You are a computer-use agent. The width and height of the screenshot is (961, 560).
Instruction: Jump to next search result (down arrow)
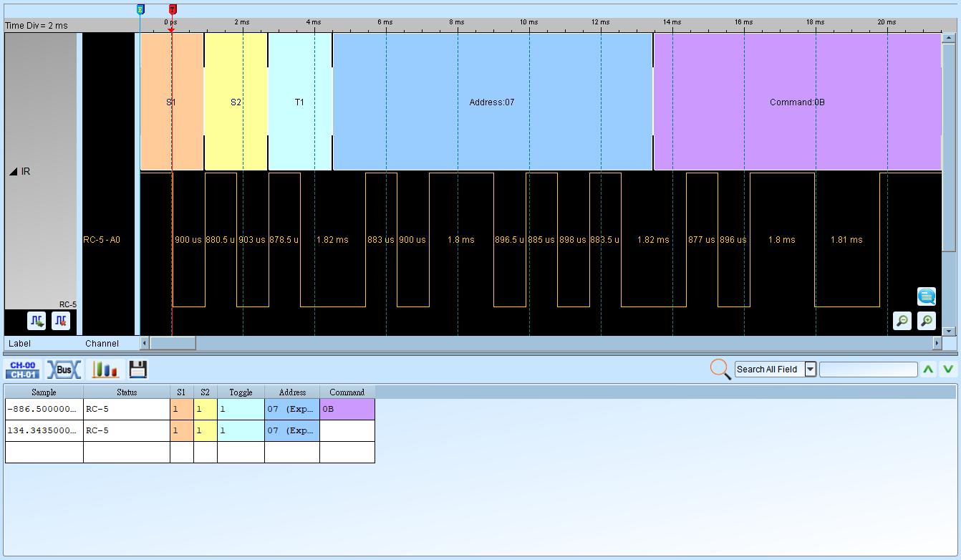click(948, 370)
